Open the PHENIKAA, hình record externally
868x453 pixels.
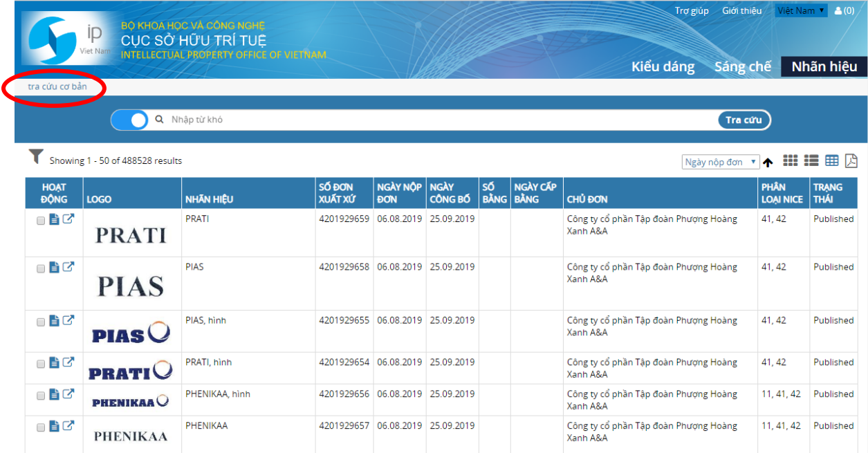68,394
